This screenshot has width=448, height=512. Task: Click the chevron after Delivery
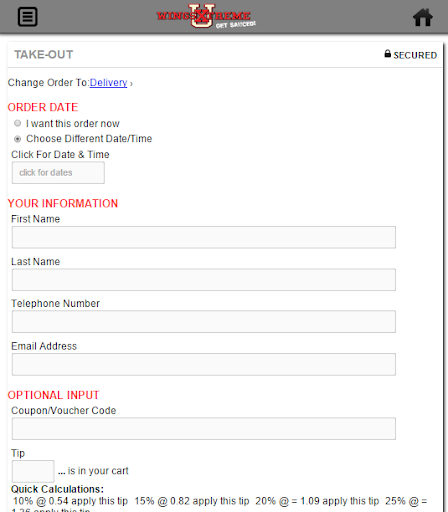(x=131, y=84)
